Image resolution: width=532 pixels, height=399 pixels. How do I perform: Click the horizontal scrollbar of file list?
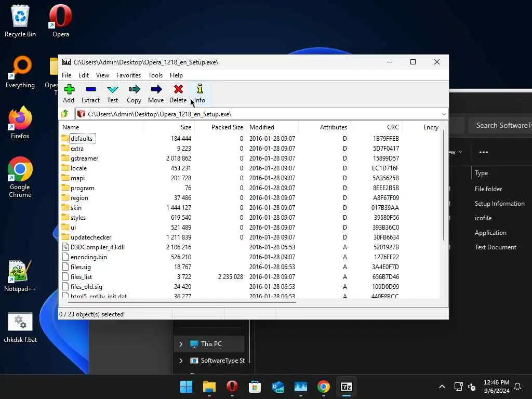point(182,302)
